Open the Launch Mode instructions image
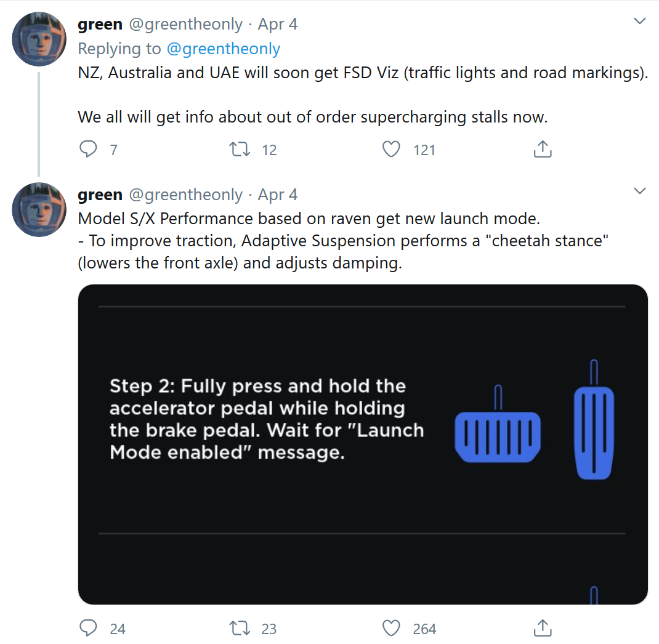Image resolution: width=659 pixels, height=644 pixels. pos(363,444)
